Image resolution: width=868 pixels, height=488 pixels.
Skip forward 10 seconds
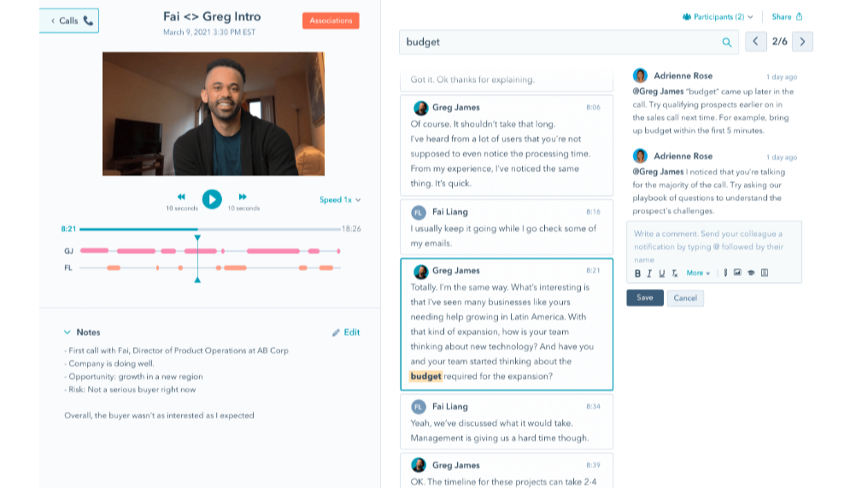click(x=243, y=197)
